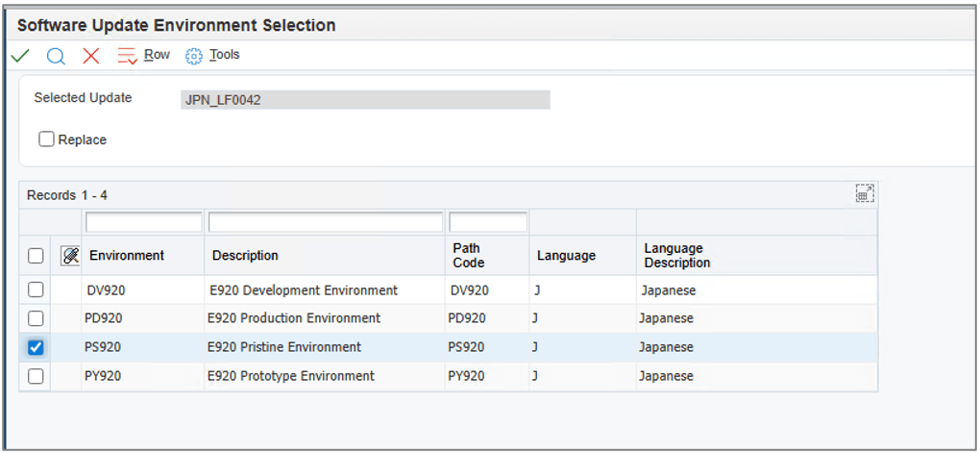Open the Row menu label

[157, 55]
